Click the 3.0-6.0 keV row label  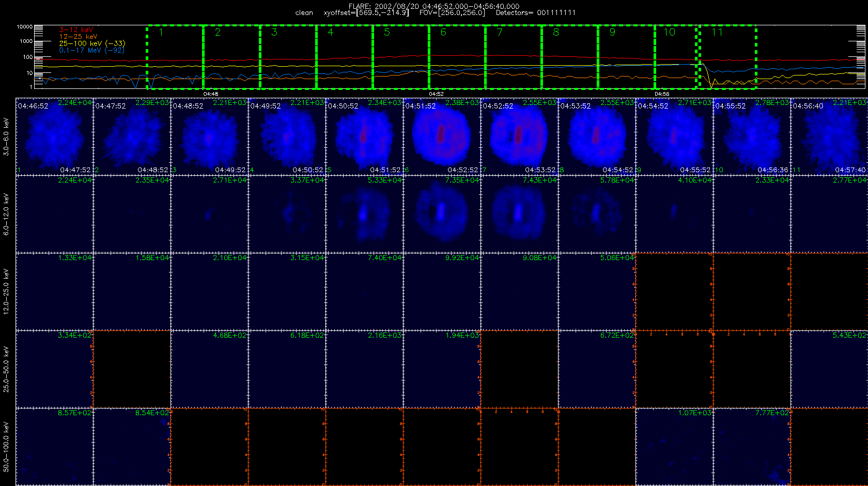(6, 136)
